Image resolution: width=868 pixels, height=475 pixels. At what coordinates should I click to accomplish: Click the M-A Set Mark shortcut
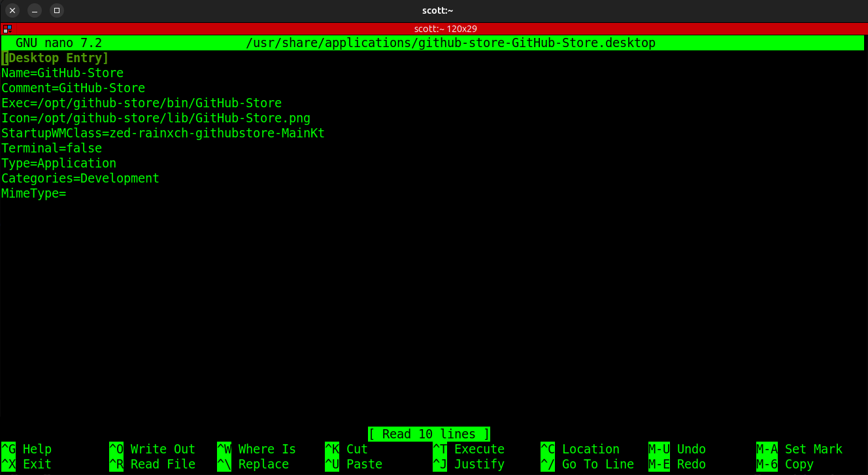[799, 449]
